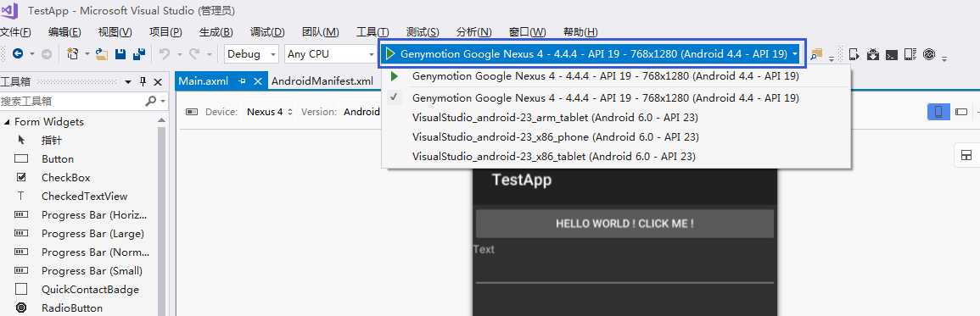Click the Text input field in preview
The image size is (980, 316).
[624, 272]
